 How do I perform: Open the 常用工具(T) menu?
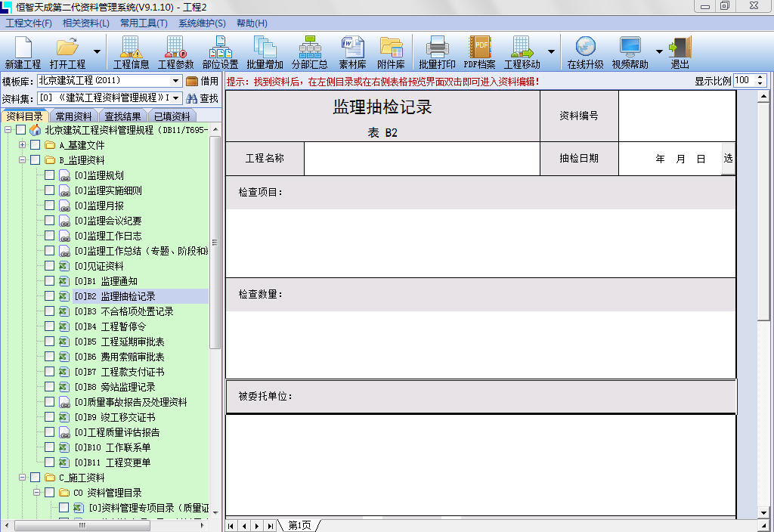(144, 23)
